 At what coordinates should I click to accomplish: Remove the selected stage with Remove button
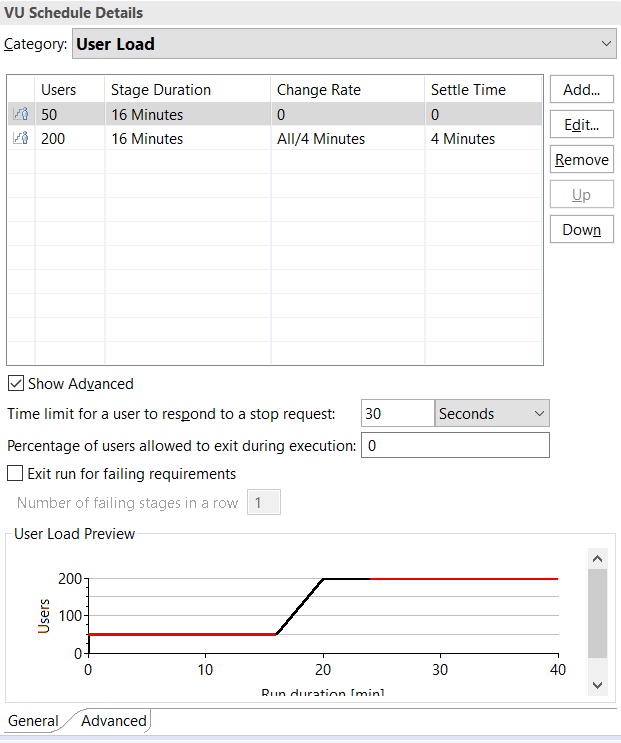coord(581,160)
